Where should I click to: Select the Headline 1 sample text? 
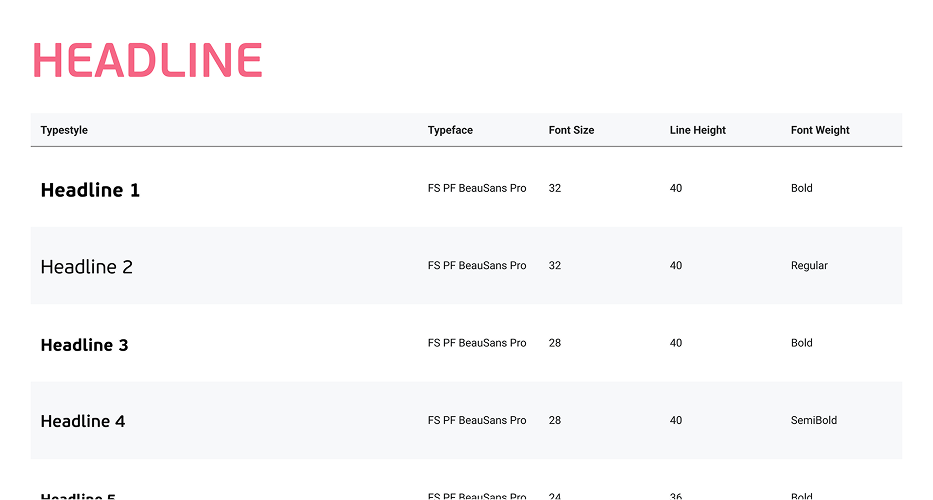[90, 190]
